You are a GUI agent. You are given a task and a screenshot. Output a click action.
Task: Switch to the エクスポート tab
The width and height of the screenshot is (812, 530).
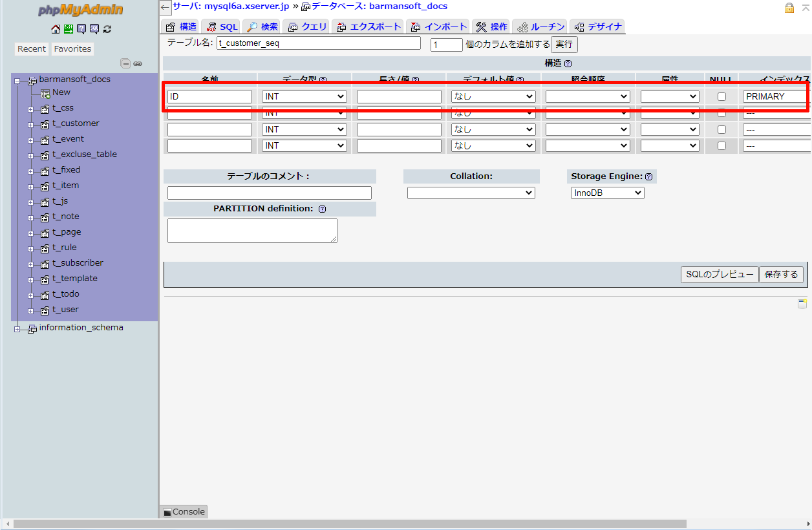(369, 26)
